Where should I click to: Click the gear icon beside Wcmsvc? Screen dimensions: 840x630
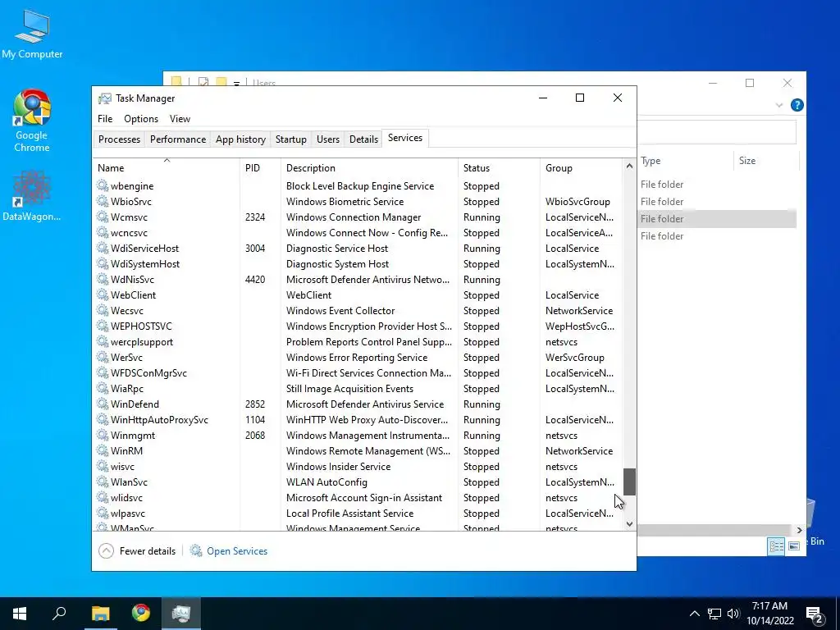[103, 217]
